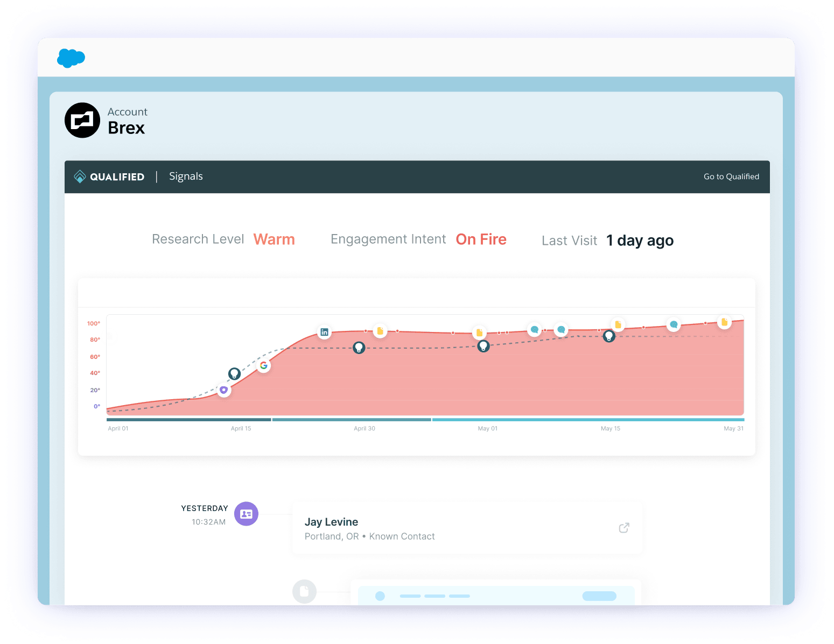Click the 100° axis label
The image size is (834, 644).
pos(94,323)
